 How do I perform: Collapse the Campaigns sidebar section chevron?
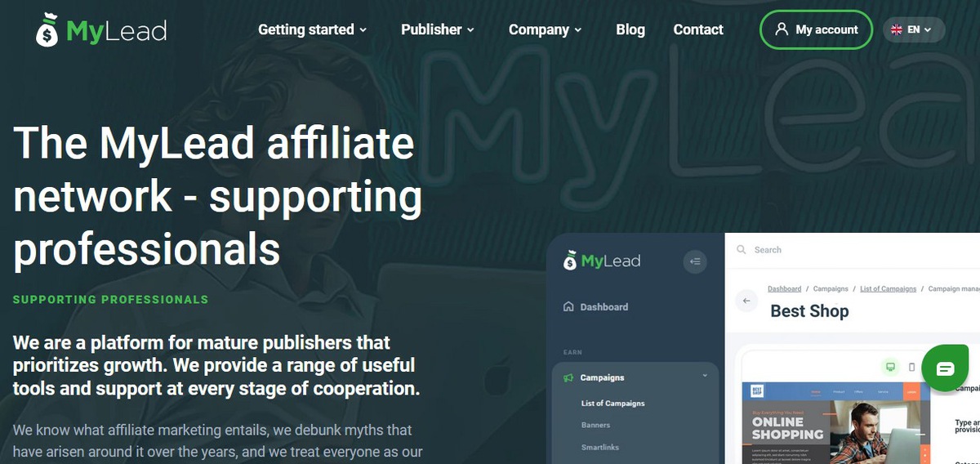[x=705, y=376]
